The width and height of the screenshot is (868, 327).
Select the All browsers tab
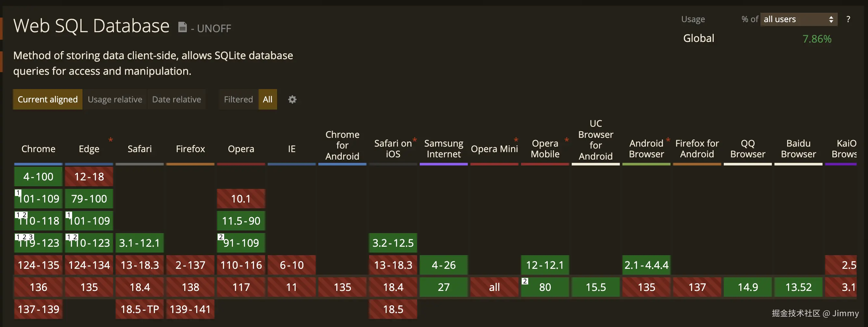pos(268,99)
